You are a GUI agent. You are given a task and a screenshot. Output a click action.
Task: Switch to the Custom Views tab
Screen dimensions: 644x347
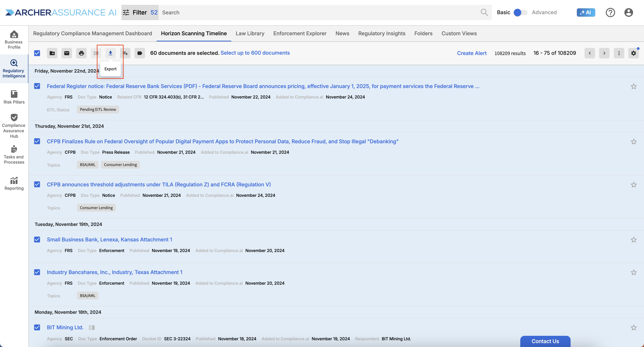pyautogui.click(x=459, y=33)
